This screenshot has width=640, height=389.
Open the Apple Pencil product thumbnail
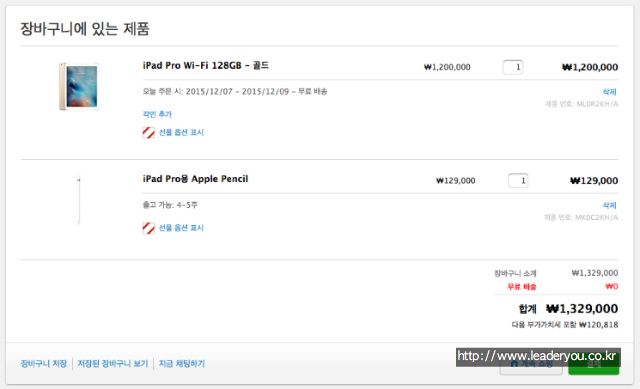coord(79,200)
